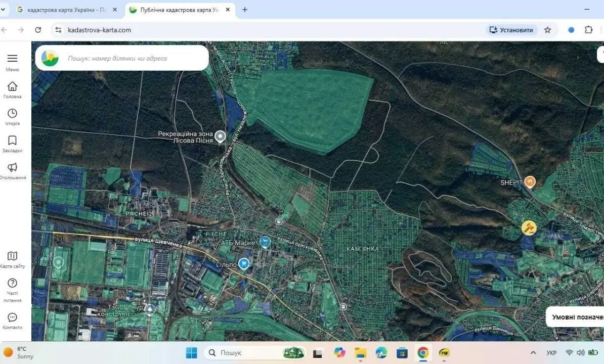Open Оголошення megaphone icon
The image size is (604, 364).
click(12, 167)
